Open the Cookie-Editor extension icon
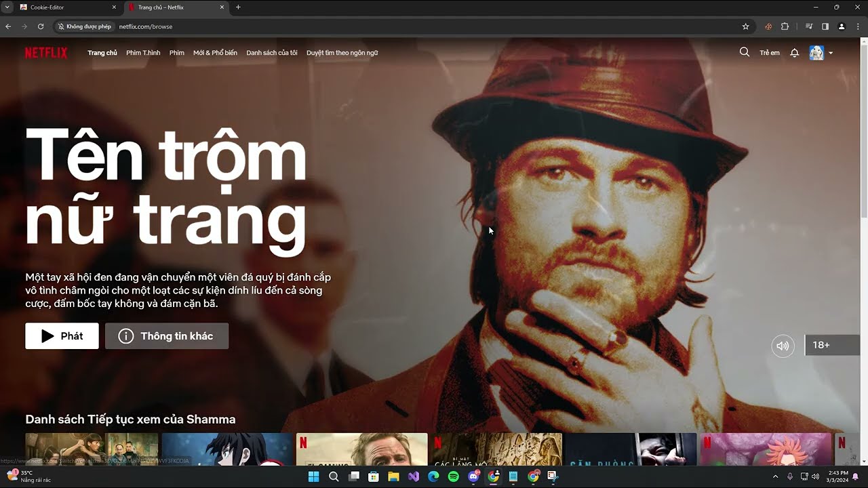 tap(768, 26)
